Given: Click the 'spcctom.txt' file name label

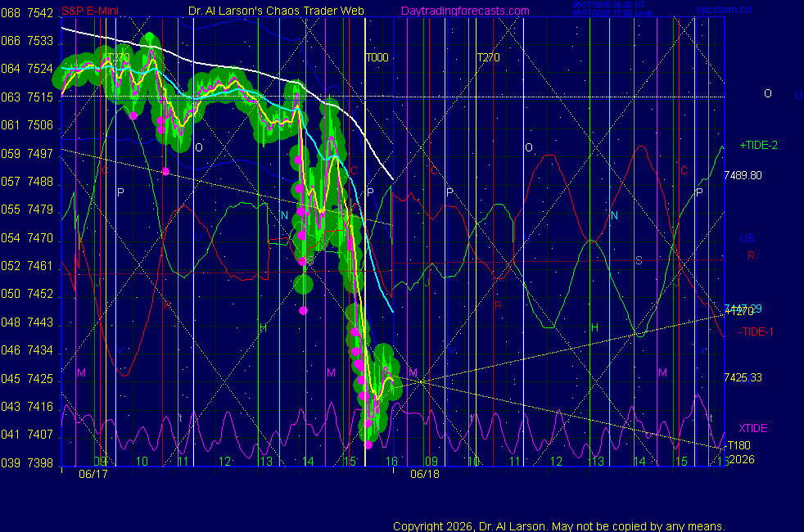Looking at the screenshot, I should [724, 10].
